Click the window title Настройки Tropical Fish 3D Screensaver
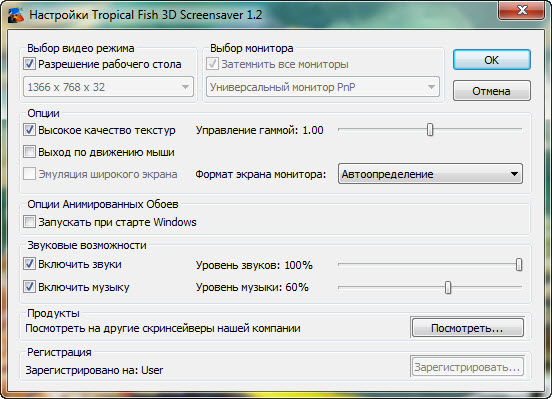 [146, 15]
